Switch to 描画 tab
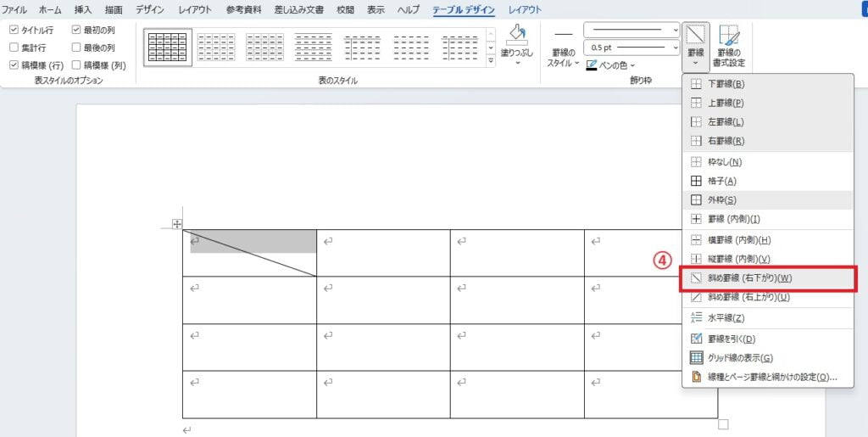Image resolution: width=868 pixels, height=437 pixels. point(114,9)
